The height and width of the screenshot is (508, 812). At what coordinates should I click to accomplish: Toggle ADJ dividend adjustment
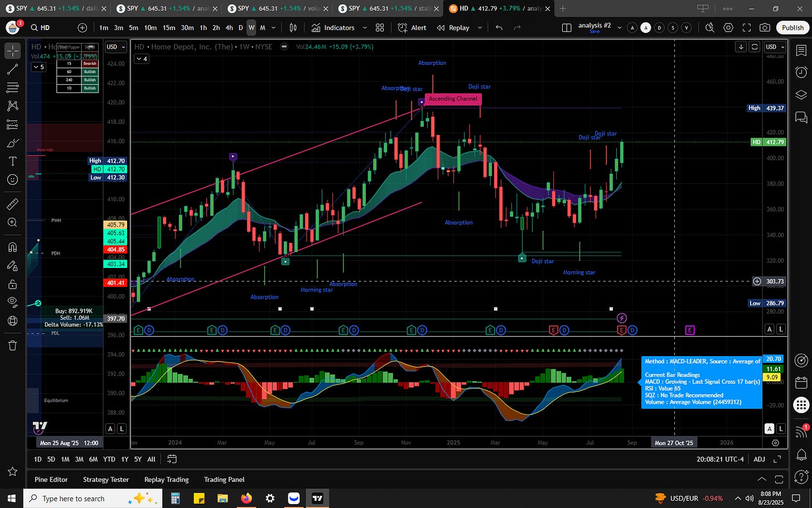click(x=759, y=459)
